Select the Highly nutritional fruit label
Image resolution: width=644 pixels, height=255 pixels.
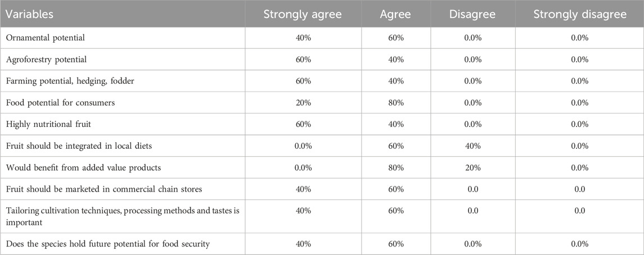pyautogui.click(x=48, y=124)
